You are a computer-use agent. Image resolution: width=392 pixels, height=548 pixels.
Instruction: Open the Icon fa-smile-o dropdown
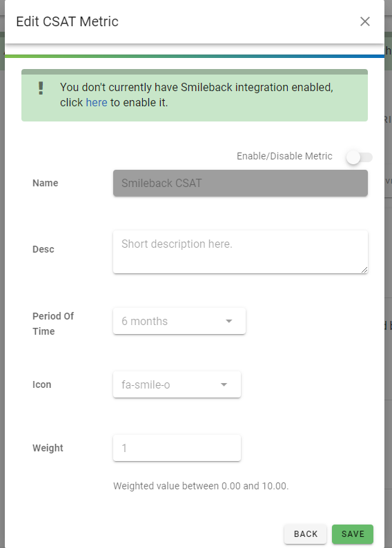(177, 384)
